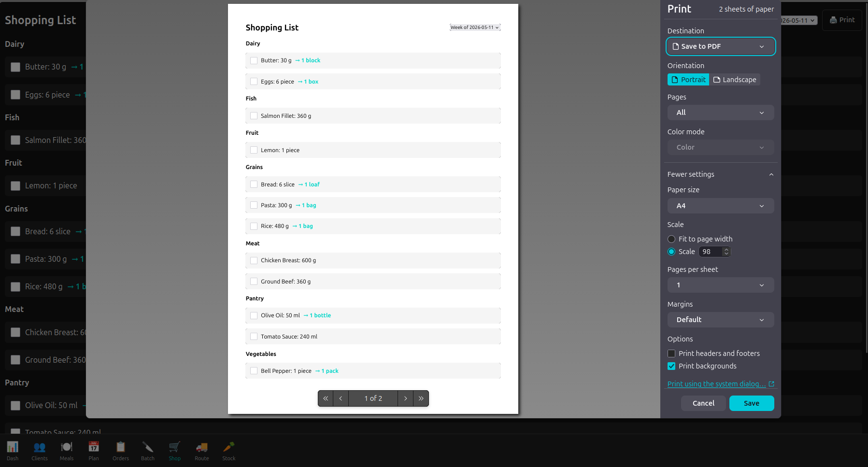Uncheck Print backgrounds option
The height and width of the screenshot is (467, 868).
coord(671,366)
